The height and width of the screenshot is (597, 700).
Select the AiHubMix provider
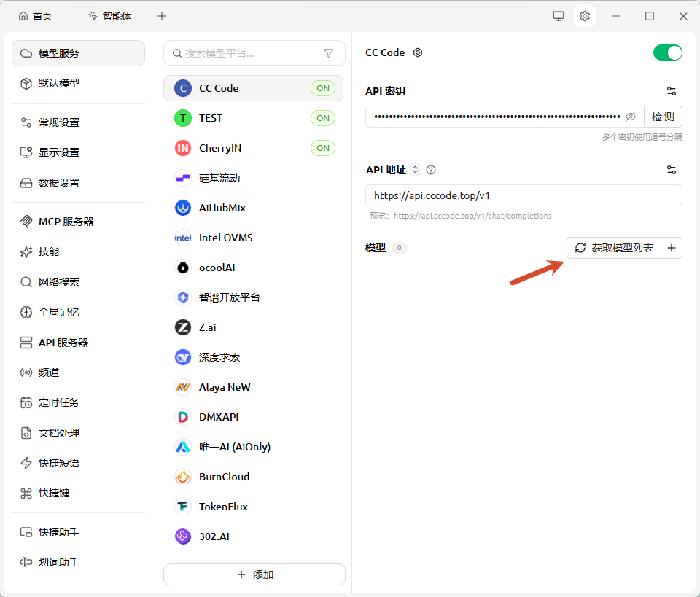[x=254, y=208]
